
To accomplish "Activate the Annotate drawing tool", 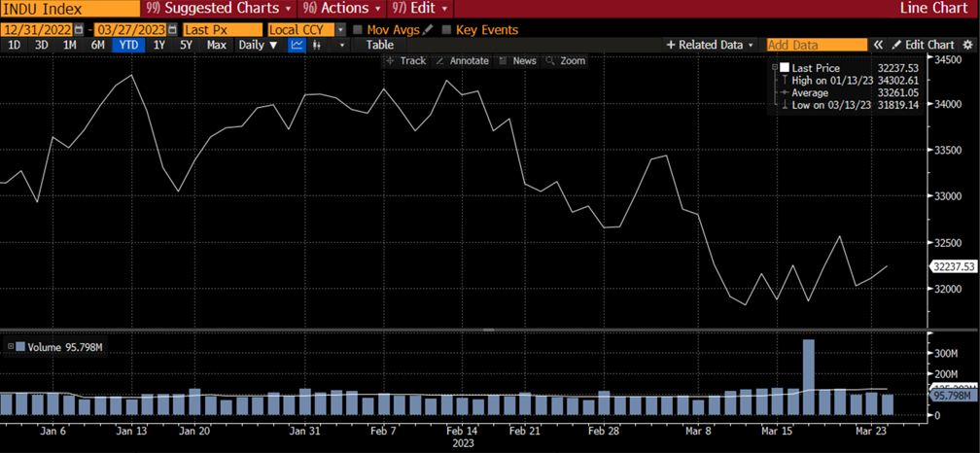I will (462, 60).
